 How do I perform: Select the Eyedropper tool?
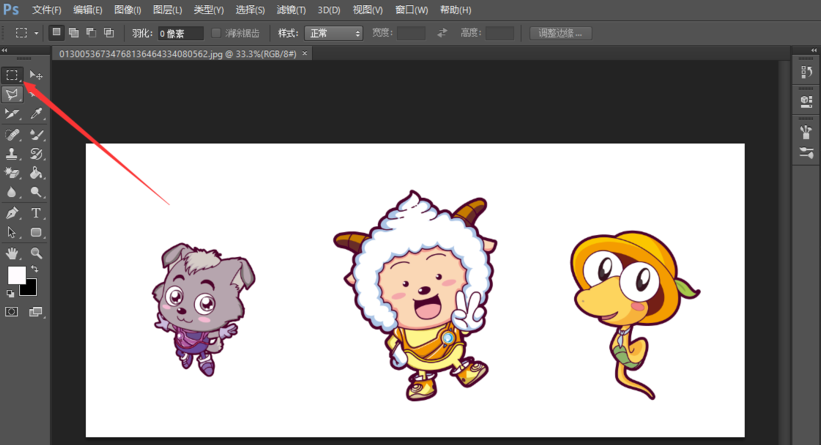point(36,115)
